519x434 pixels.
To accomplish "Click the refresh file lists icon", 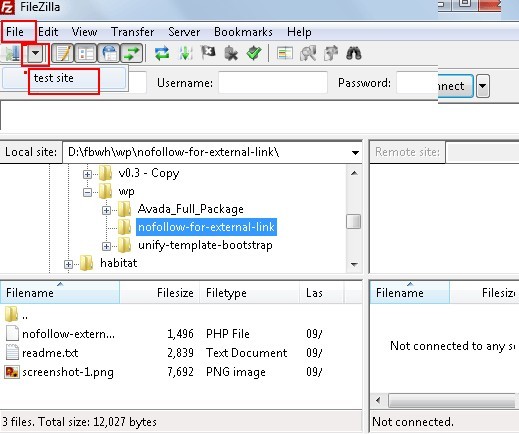I will [162, 53].
